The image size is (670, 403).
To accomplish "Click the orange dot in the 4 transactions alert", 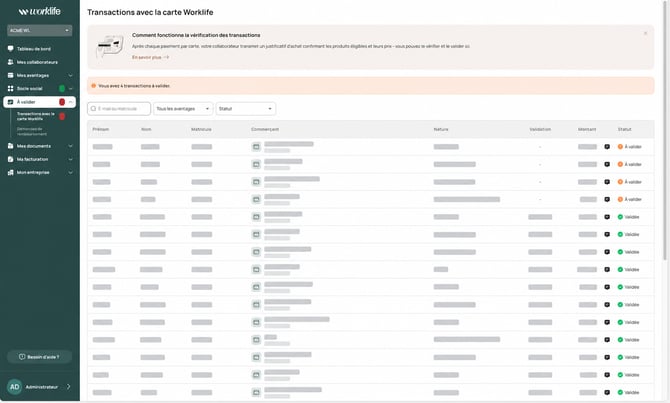I will (x=94, y=85).
